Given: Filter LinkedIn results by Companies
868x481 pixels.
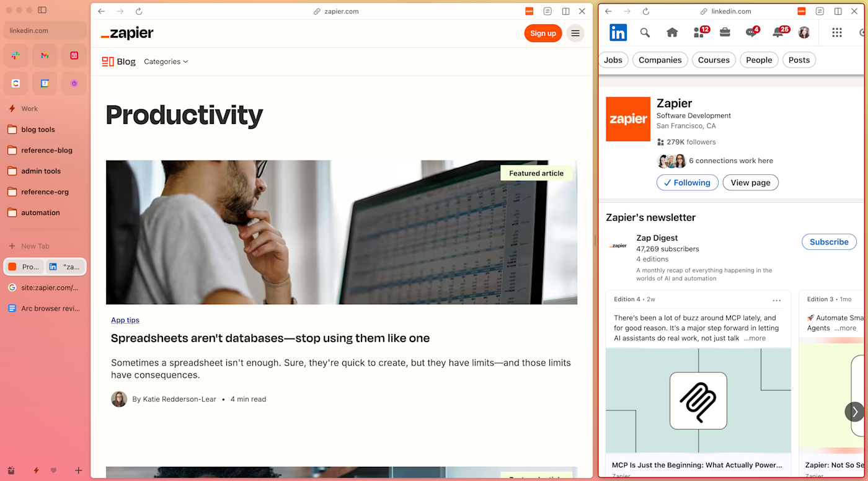Looking at the screenshot, I should (x=660, y=60).
